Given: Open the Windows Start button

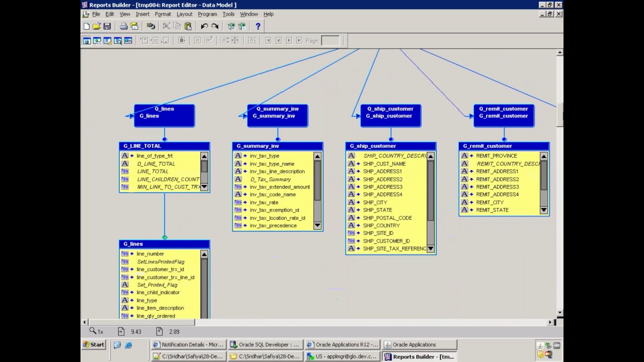Looking at the screenshot, I should 94,344.
